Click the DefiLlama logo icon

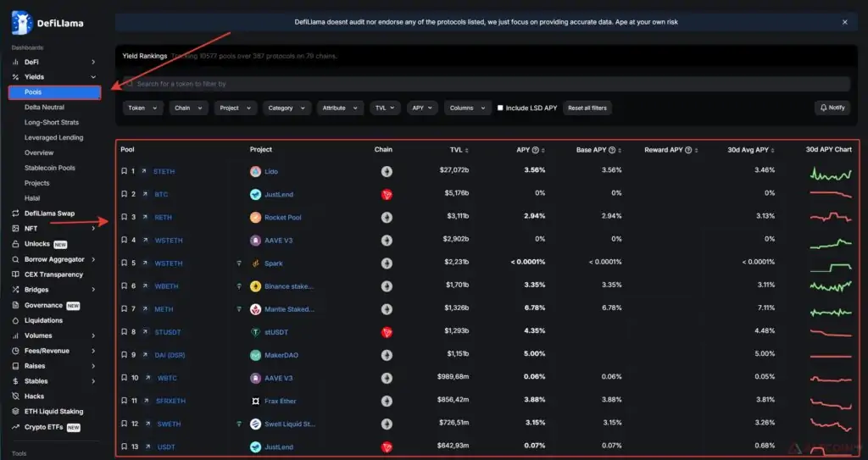[22, 23]
